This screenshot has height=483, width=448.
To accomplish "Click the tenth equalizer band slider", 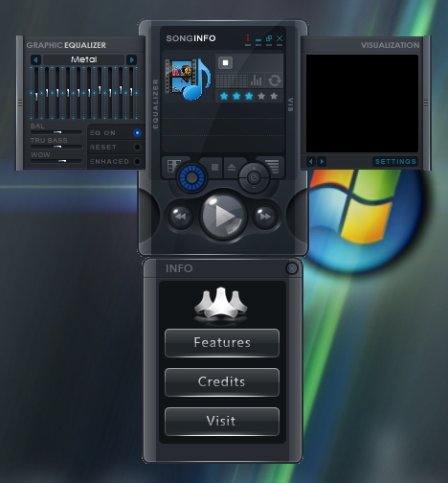I will point(131,93).
